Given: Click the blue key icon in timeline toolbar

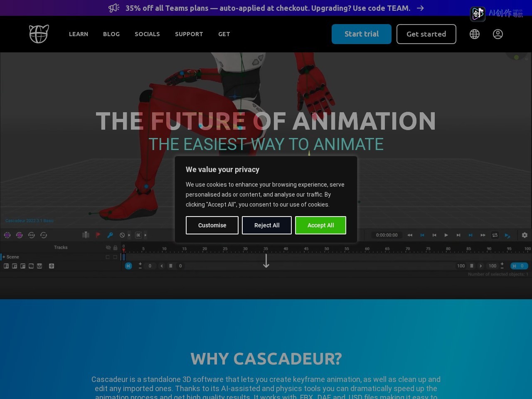Looking at the screenshot, I should (x=110, y=235).
